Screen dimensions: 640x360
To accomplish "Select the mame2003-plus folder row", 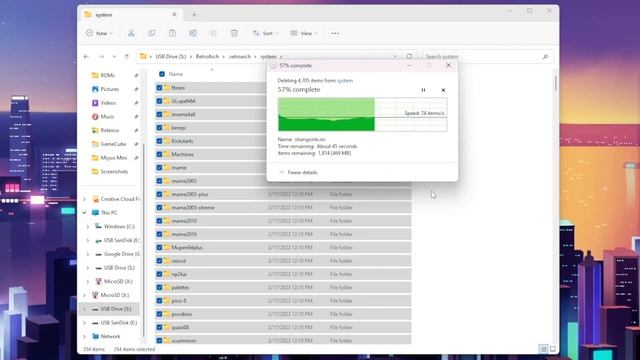I will pos(284,194).
